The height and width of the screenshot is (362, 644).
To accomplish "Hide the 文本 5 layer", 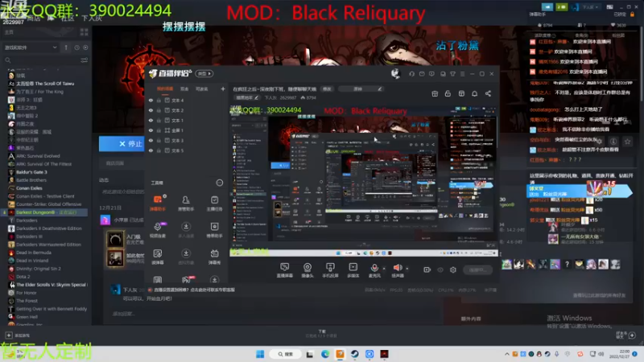I will point(151,150).
